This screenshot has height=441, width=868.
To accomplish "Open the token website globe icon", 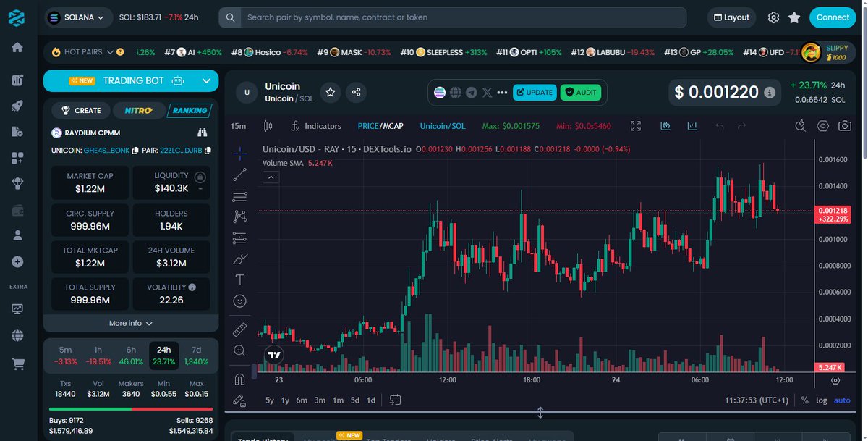I will click(x=456, y=93).
